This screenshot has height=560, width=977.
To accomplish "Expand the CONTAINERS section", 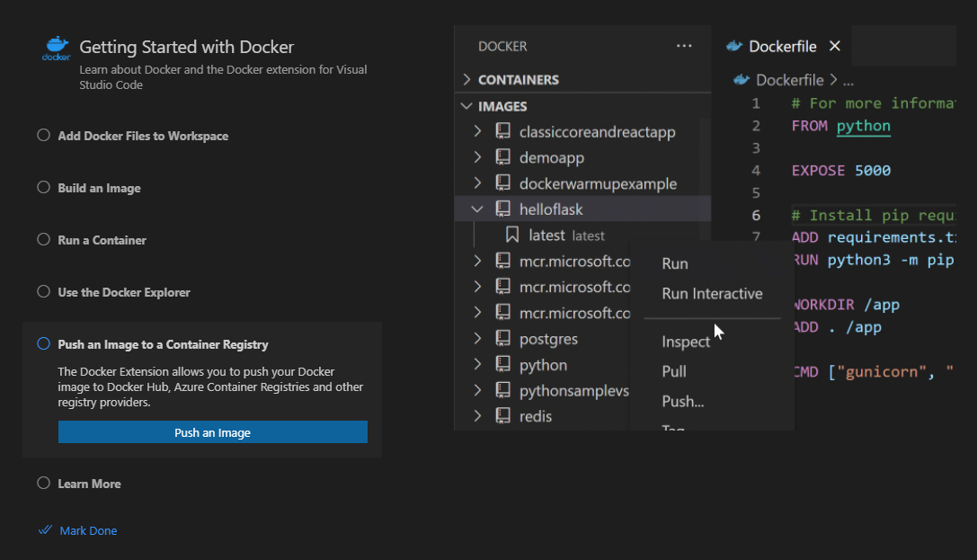I will (x=466, y=80).
